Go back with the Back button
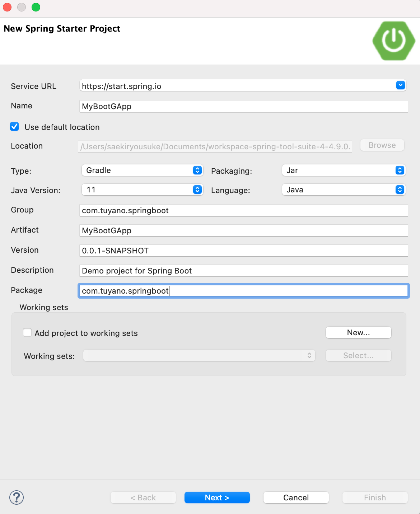 pos(143,497)
